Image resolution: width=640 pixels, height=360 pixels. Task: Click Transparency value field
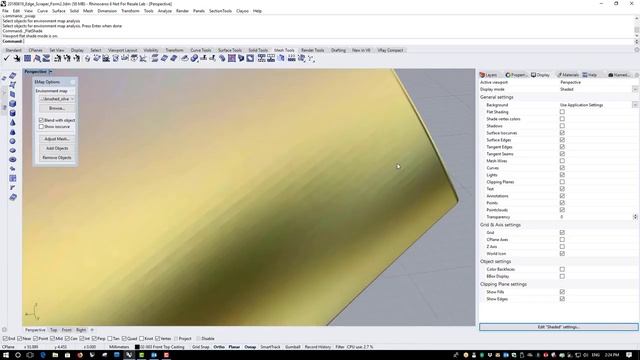[595, 217]
